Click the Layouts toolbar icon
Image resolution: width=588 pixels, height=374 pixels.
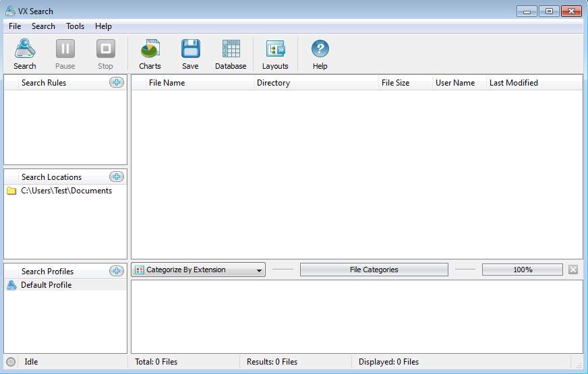click(275, 50)
